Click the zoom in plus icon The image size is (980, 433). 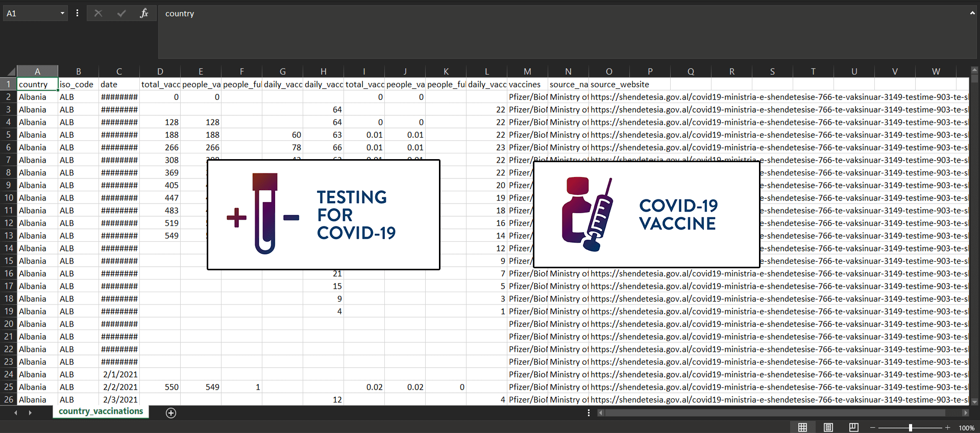coord(948,427)
